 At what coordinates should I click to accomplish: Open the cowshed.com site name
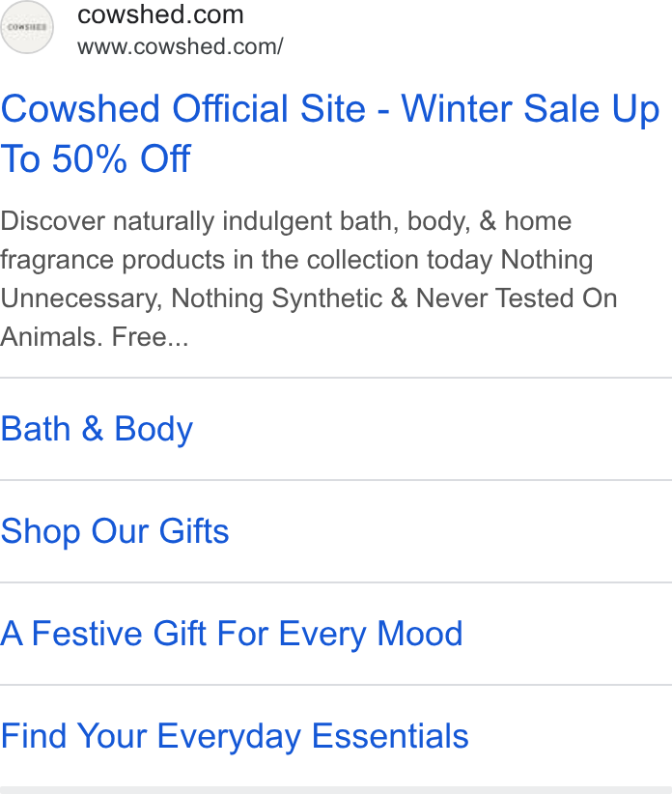tap(160, 14)
